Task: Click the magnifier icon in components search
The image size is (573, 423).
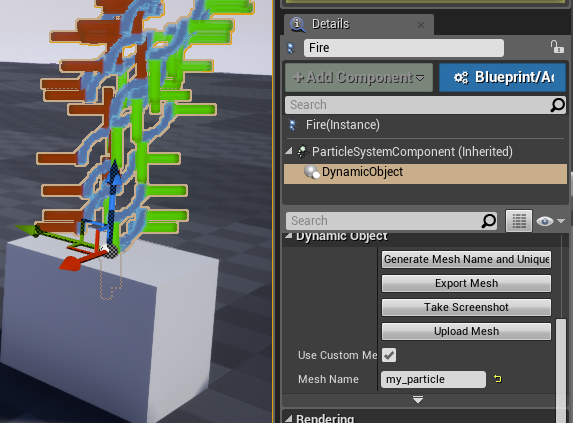Action: [558, 105]
